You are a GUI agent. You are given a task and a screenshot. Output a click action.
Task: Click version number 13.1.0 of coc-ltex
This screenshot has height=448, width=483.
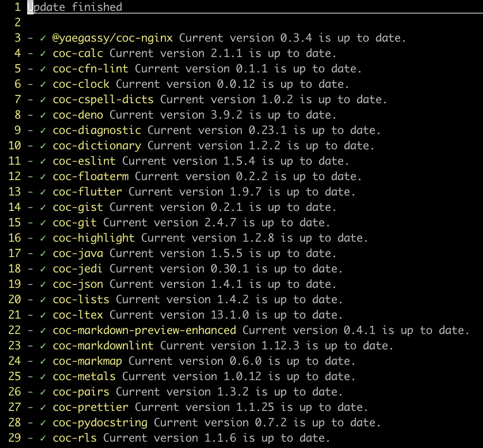[x=230, y=315]
